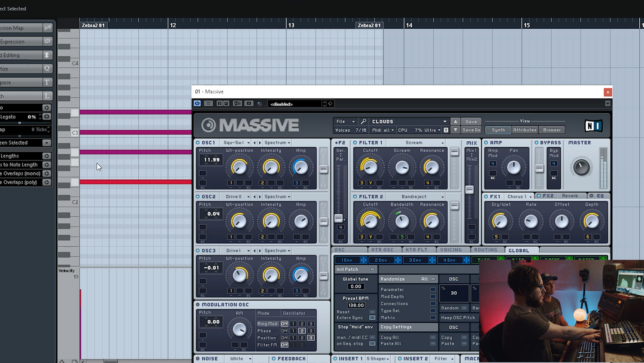Toggle the plugin power bypass button
This screenshot has height=363, width=644.
coord(197,103)
